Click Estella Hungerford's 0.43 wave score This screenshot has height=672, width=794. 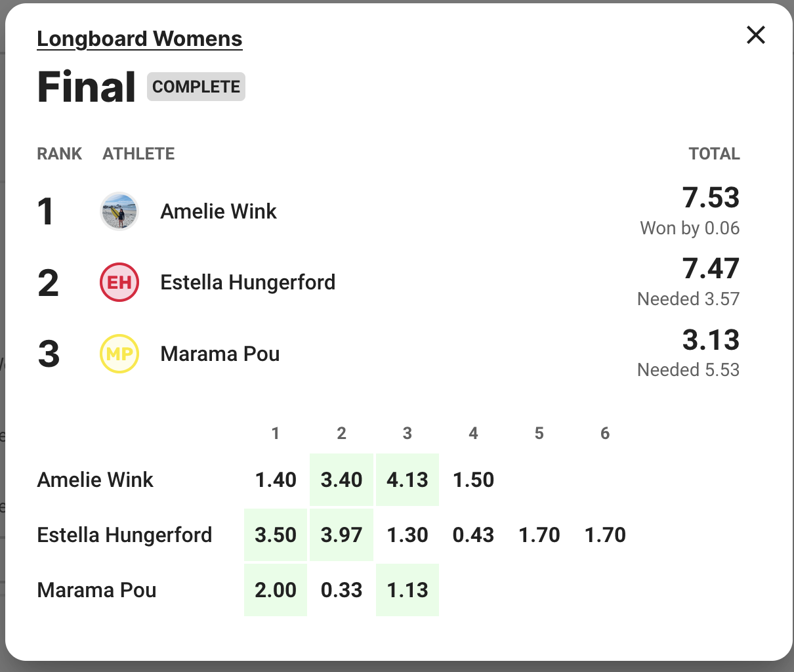click(x=473, y=535)
